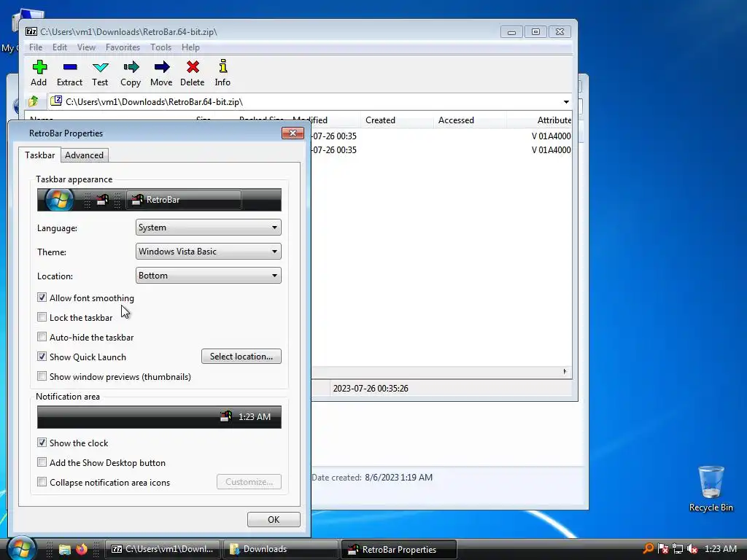Image resolution: width=747 pixels, height=560 pixels.
Task: Launch Firefox from Quick Launch
Action: coord(82,549)
